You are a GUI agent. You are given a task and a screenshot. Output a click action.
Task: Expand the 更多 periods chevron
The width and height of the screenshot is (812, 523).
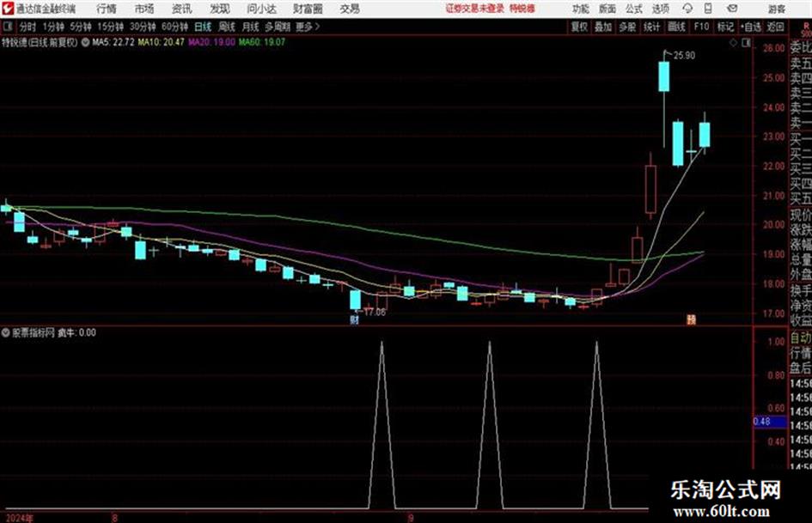(308, 27)
